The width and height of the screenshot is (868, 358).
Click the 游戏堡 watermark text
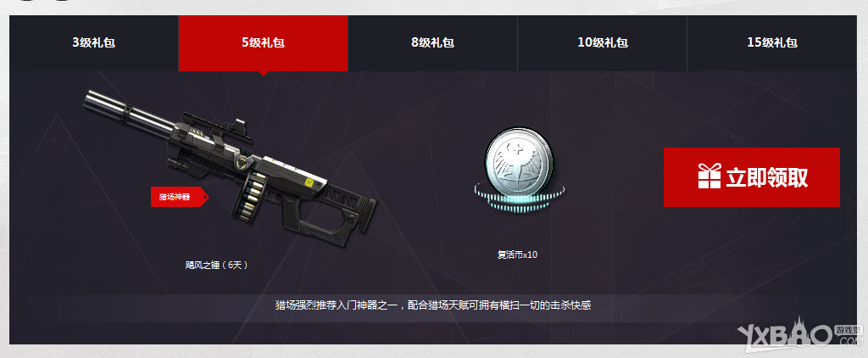(849, 330)
